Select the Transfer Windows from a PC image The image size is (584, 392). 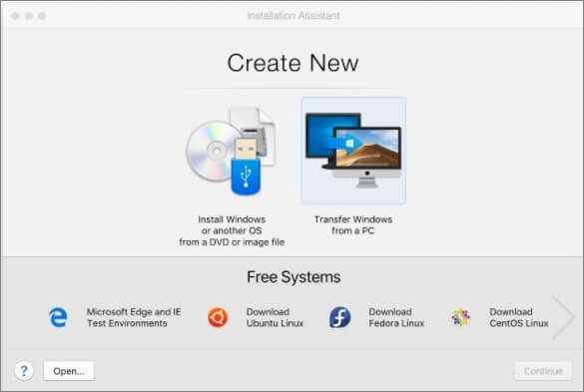pos(353,151)
